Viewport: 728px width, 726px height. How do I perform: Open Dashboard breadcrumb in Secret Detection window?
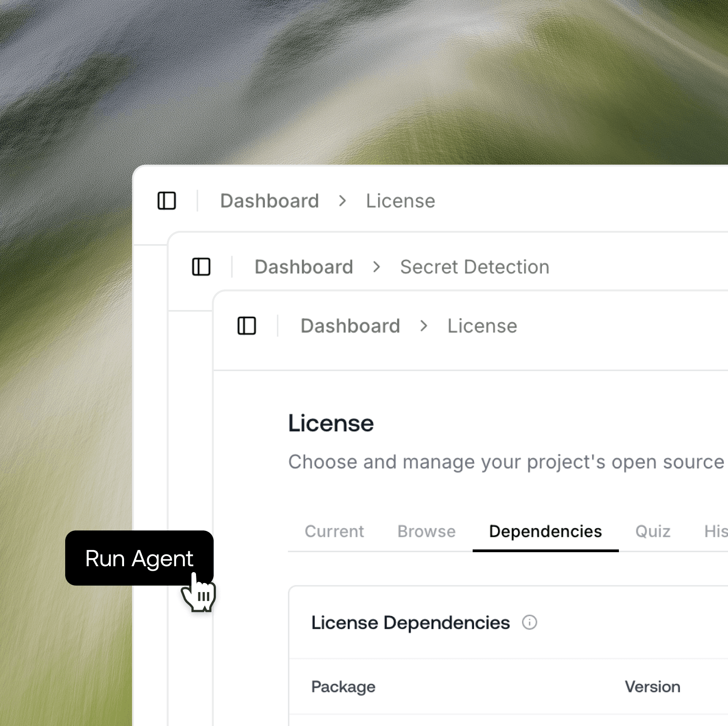click(304, 267)
